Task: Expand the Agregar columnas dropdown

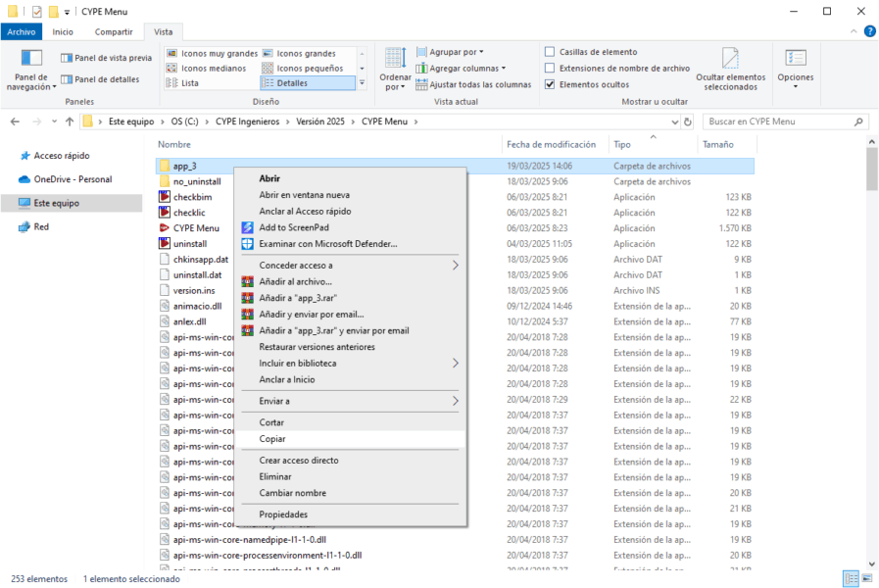Action: point(466,69)
